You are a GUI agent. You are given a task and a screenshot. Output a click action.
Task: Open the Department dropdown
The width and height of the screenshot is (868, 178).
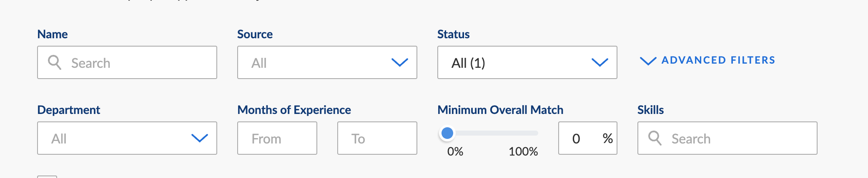(127, 138)
